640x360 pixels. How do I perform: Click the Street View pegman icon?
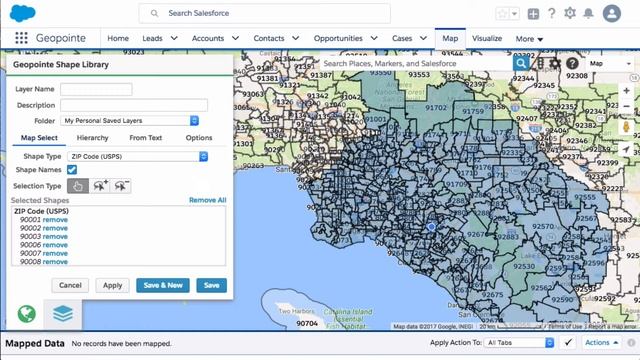click(x=626, y=127)
